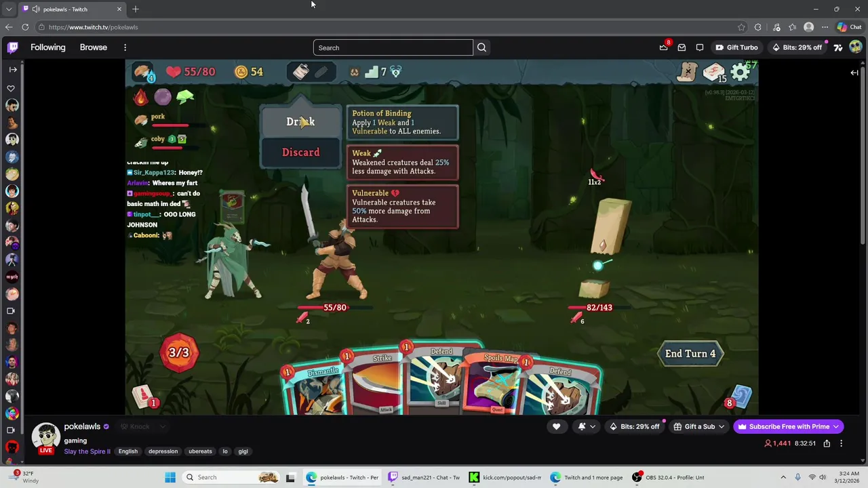
Task: Open discard pile showing 8
Action: (x=740, y=398)
